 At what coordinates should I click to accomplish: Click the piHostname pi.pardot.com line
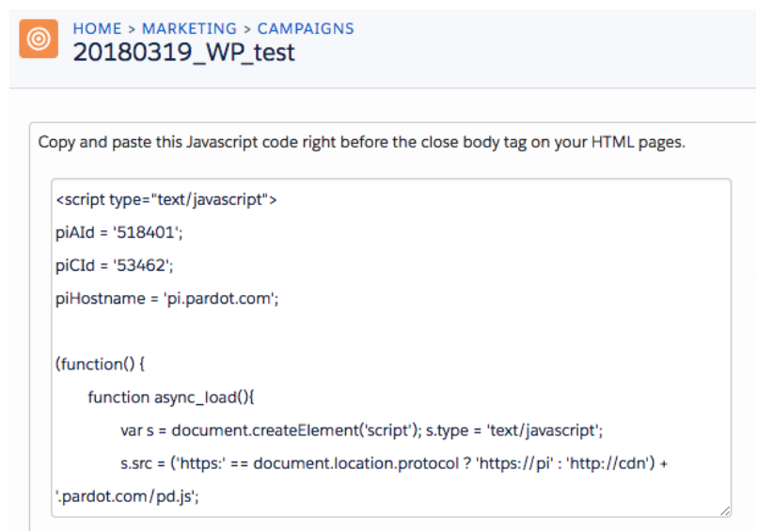click(167, 298)
